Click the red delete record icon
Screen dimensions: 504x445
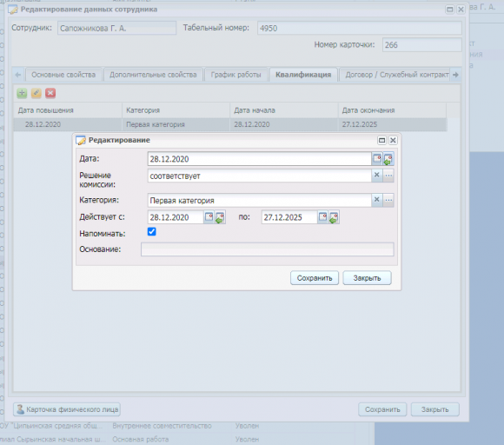coord(50,93)
